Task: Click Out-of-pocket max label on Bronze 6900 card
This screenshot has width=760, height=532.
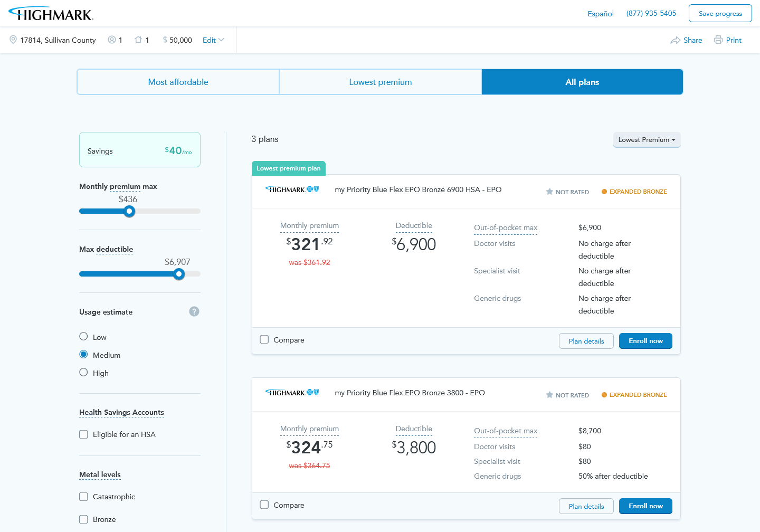Action: coord(506,227)
